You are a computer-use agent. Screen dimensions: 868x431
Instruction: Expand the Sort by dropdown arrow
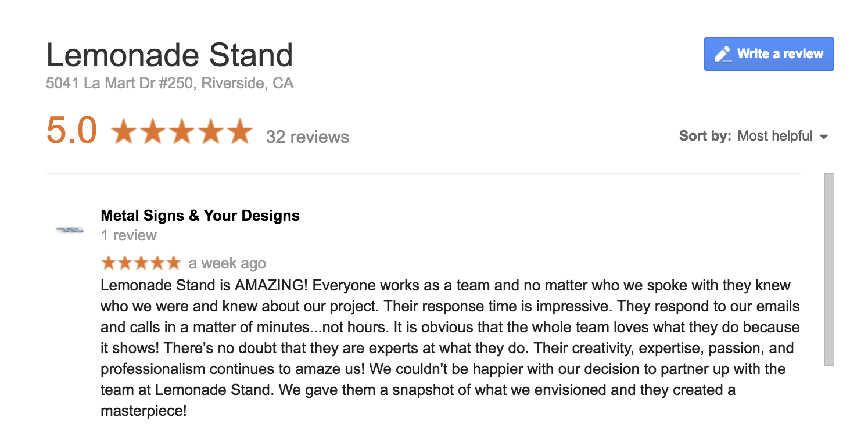tap(823, 137)
